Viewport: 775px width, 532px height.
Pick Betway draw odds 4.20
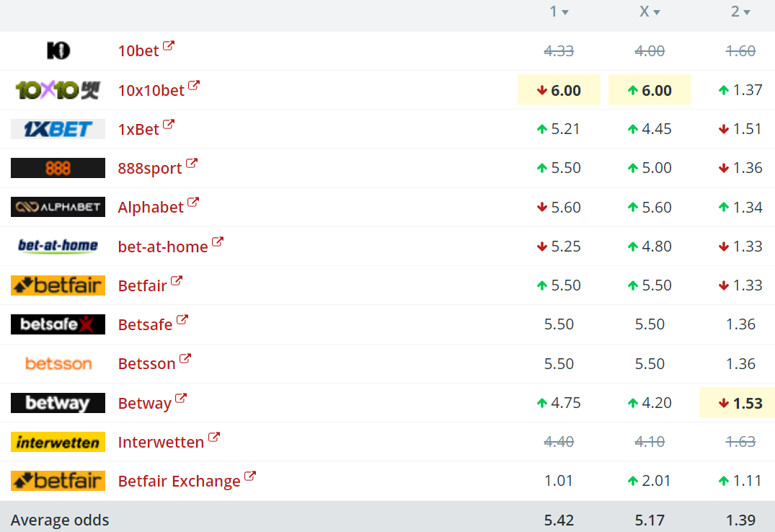click(650, 403)
